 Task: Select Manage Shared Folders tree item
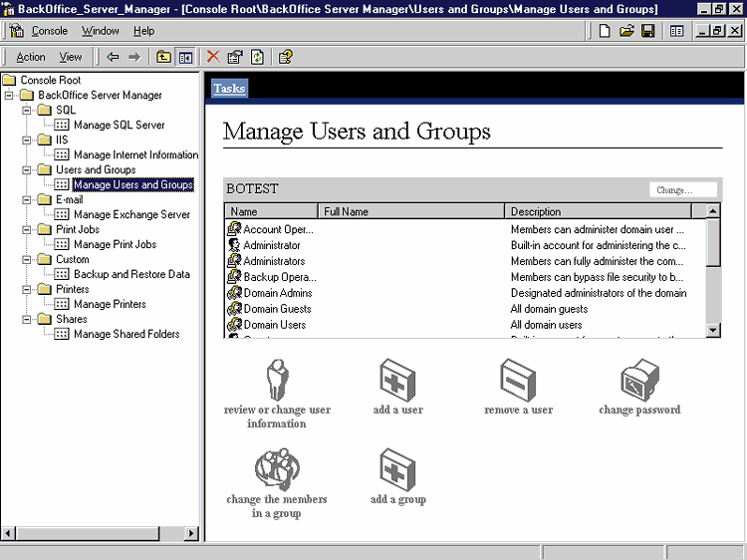[126, 334]
